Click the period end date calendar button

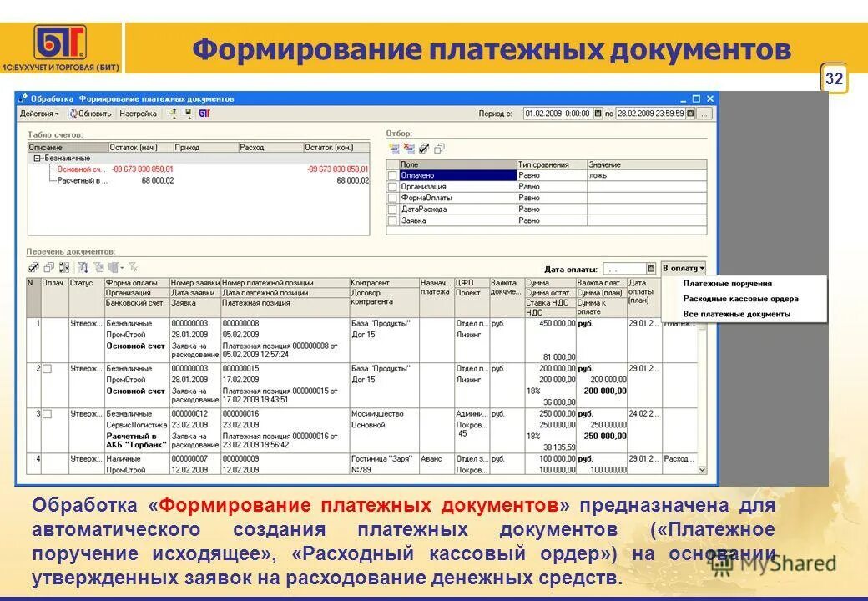(x=690, y=112)
